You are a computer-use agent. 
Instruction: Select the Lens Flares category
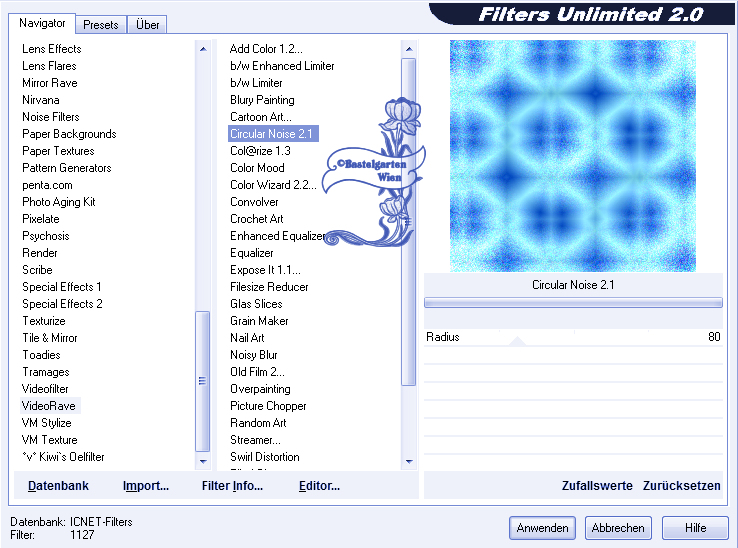(49, 66)
